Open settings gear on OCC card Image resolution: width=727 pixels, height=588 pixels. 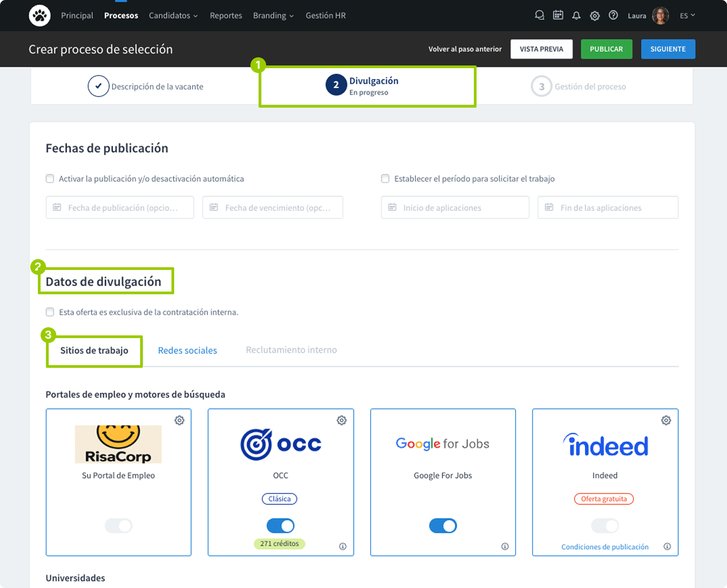(341, 420)
